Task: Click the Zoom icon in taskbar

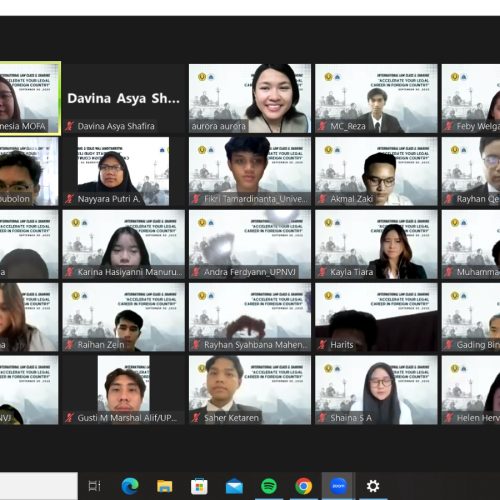Action: 338,486
